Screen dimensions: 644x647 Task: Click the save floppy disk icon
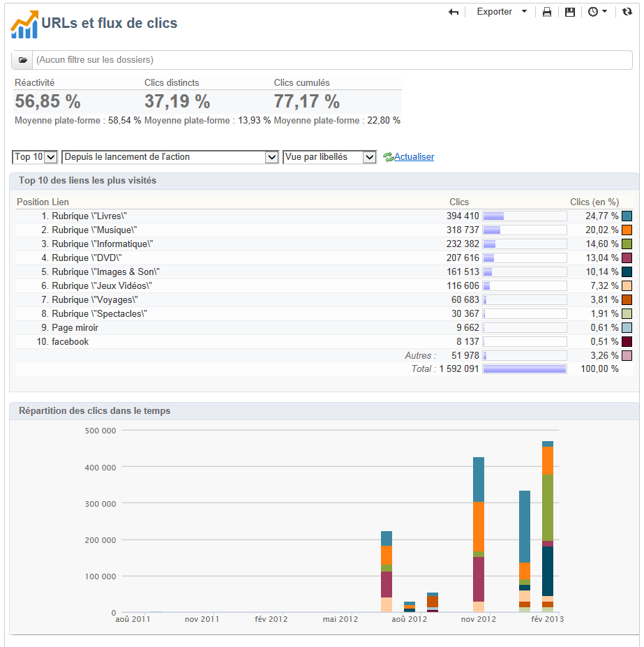click(570, 12)
